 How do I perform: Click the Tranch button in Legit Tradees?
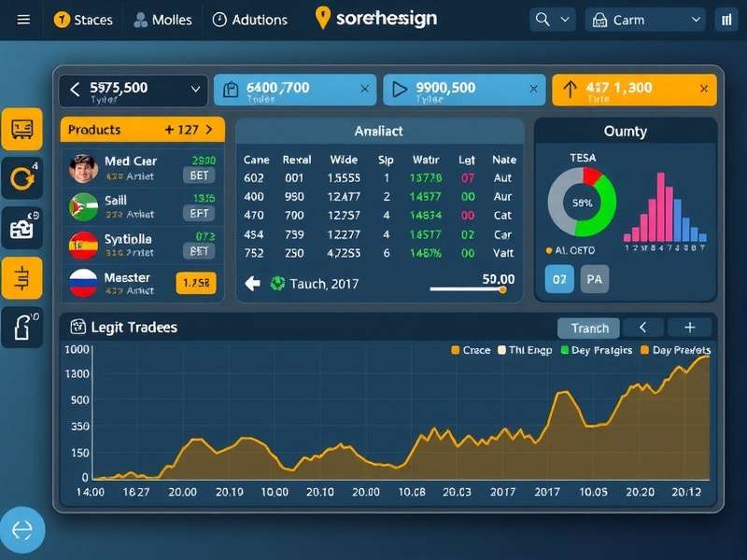point(587,328)
